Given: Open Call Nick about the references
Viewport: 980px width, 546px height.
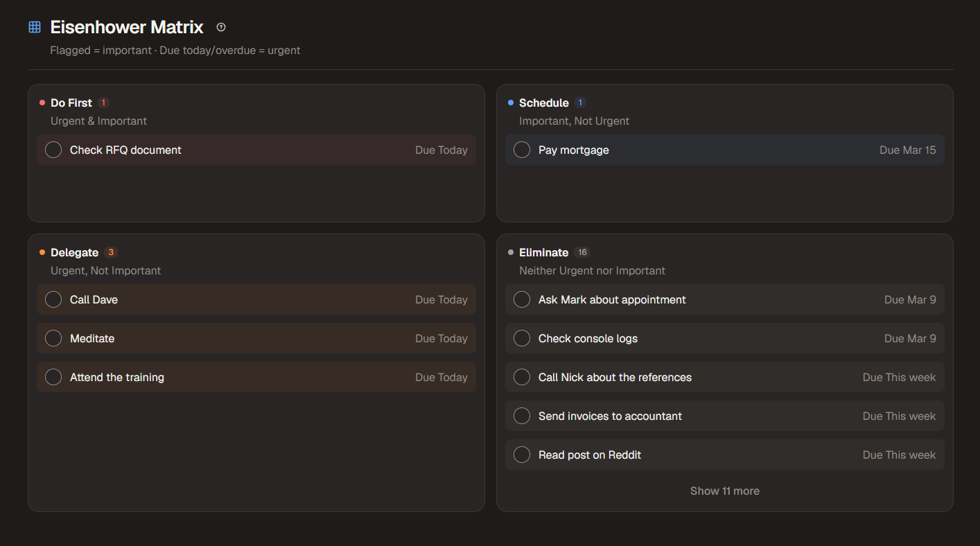Looking at the screenshot, I should [x=615, y=377].
